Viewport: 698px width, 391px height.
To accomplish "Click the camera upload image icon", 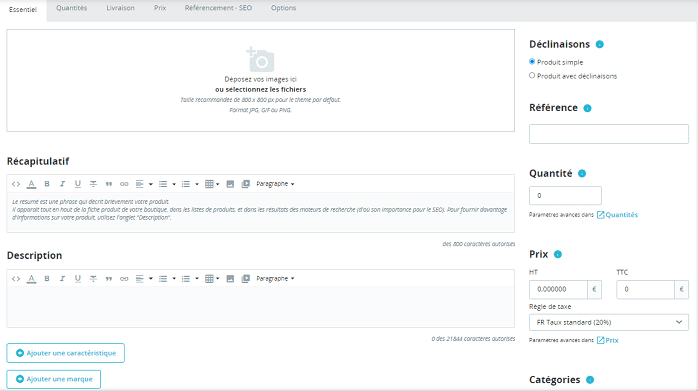I will 260,59.
